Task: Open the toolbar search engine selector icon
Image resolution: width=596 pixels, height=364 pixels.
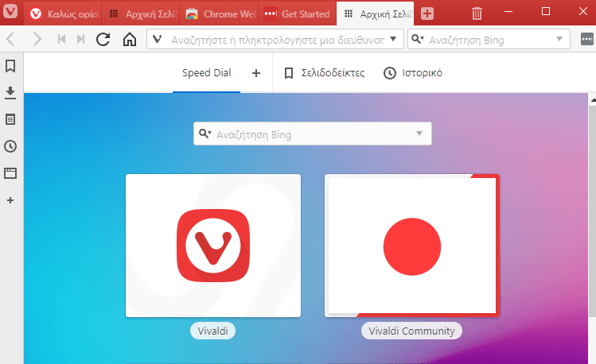Action: pyautogui.click(x=417, y=39)
